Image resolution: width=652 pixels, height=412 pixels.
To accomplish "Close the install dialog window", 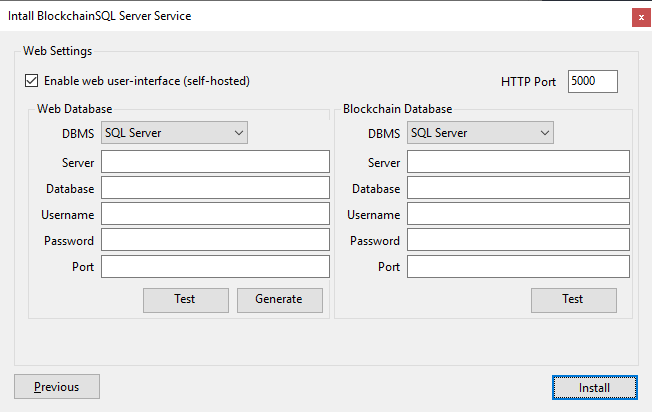I will coord(641,17).
